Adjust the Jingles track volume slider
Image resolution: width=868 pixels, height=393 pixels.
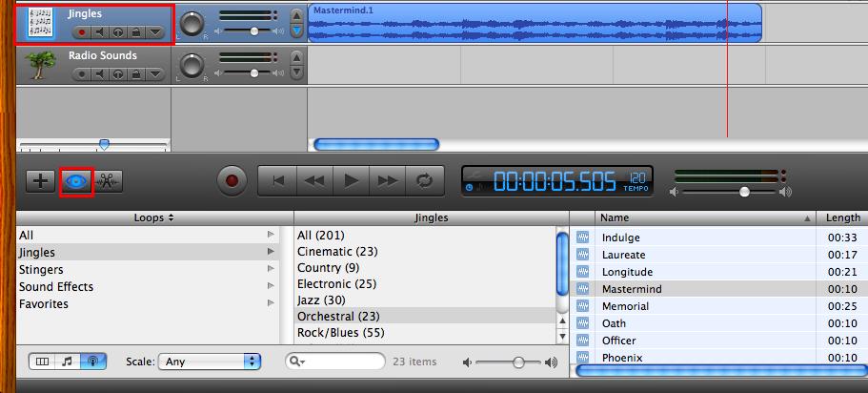point(254,31)
